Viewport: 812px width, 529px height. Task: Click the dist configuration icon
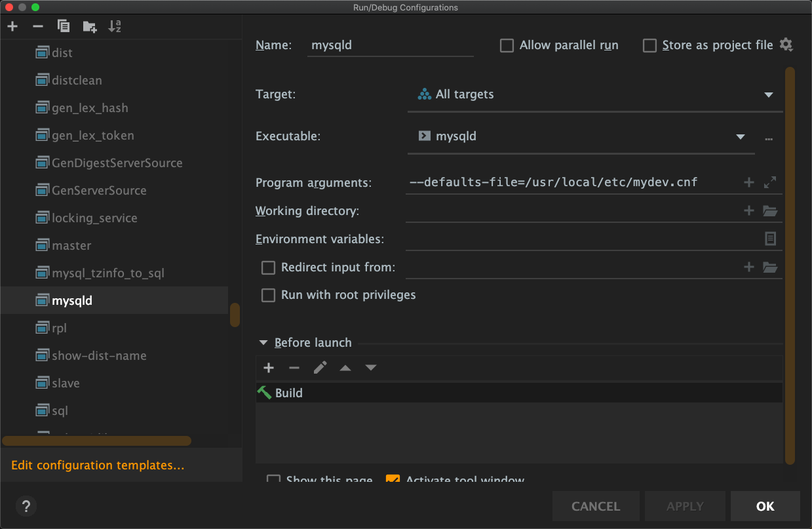click(43, 52)
